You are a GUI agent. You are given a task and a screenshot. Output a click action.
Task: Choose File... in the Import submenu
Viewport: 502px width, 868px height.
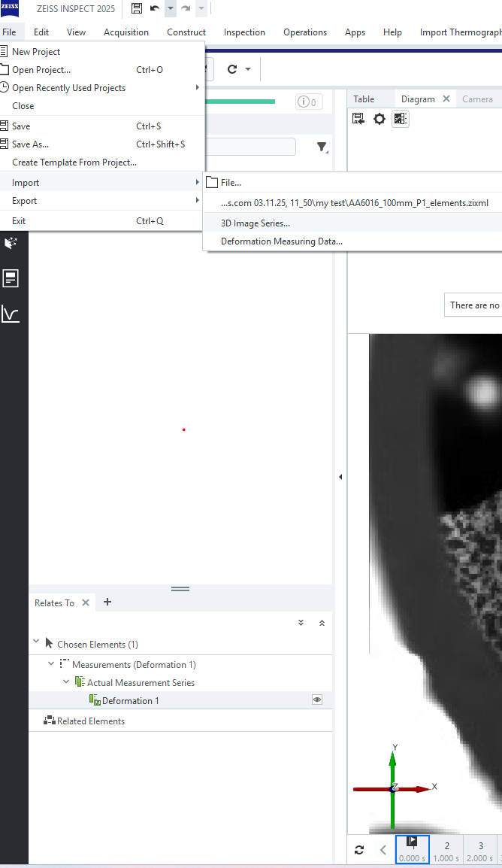pyautogui.click(x=352, y=182)
